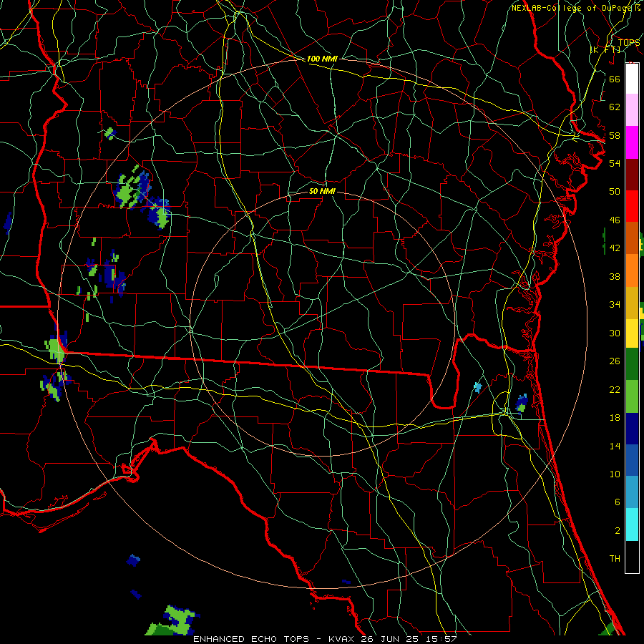Pick the light green legend color band
644x644 pixels.
coord(632,396)
